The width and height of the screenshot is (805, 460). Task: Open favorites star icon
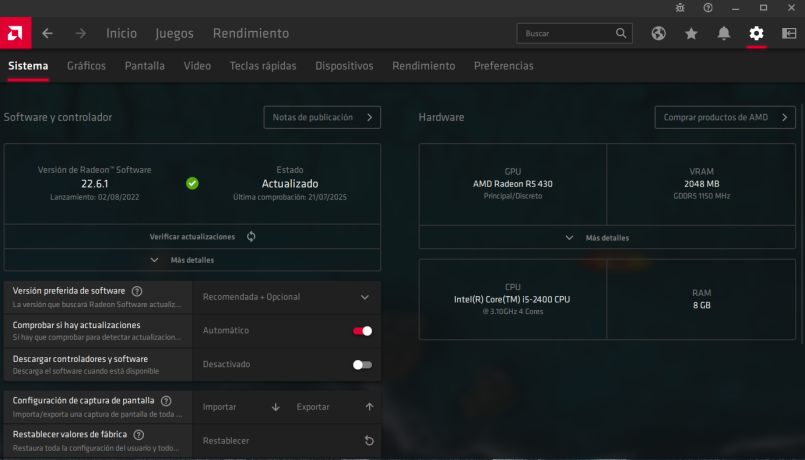pyautogui.click(x=691, y=33)
